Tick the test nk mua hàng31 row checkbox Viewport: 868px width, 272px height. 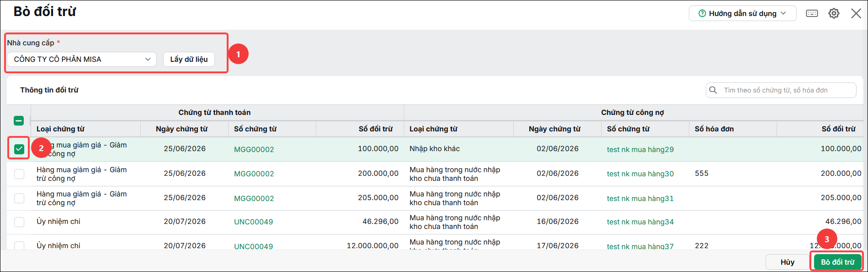[x=19, y=198]
